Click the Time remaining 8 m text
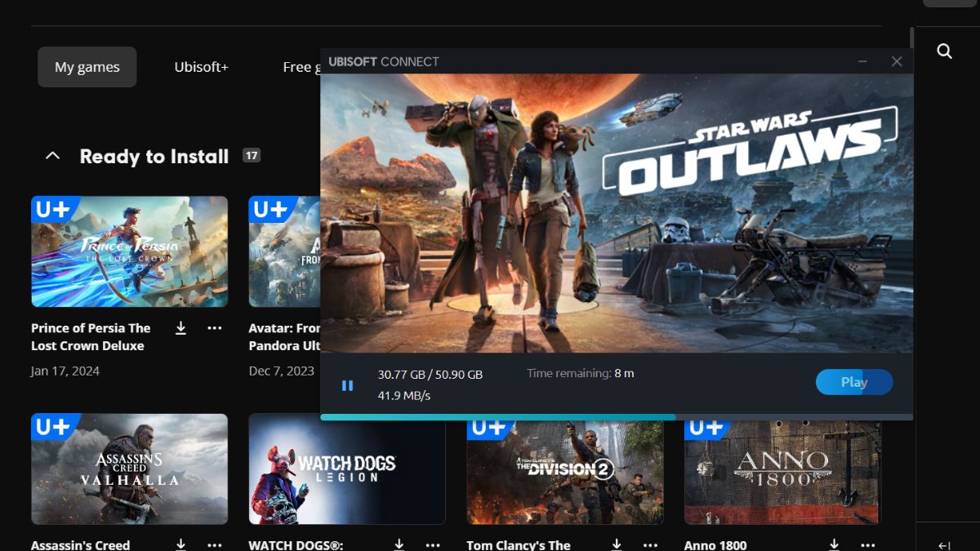Screen dimensions: 980x551 (581, 373)
